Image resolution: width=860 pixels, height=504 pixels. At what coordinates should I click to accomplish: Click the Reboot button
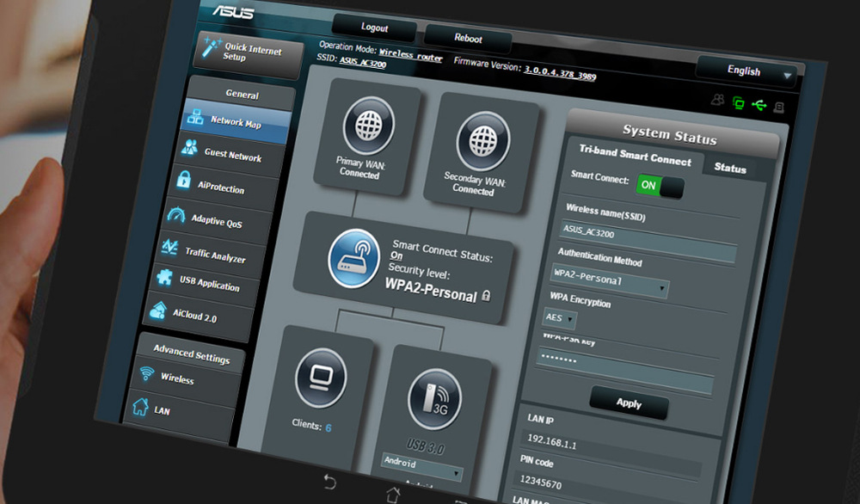(x=468, y=39)
